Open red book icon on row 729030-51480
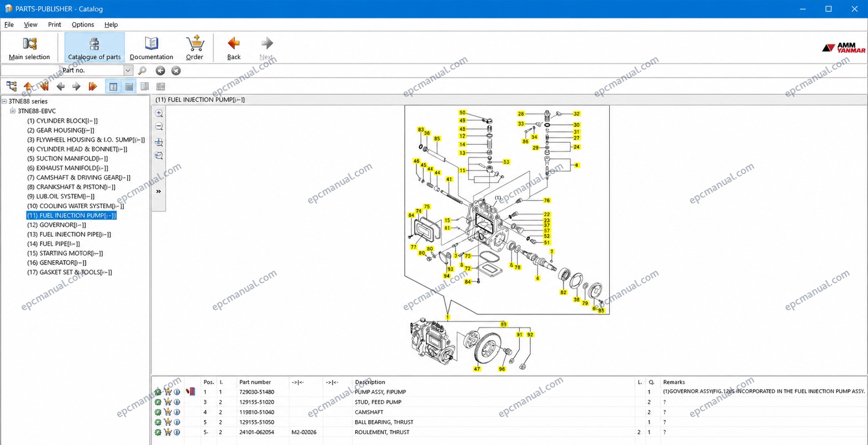The height and width of the screenshot is (445, 868). (190, 391)
